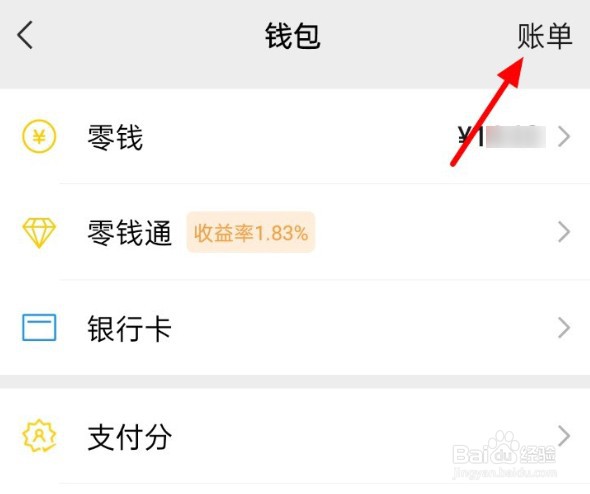This screenshot has height=494, width=590.
Task: Open the 零钱通 entry
Action: coord(295,232)
